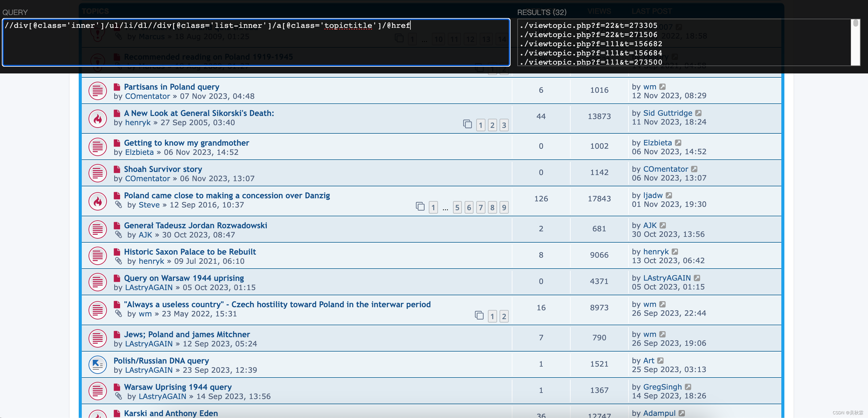The height and width of the screenshot is (418, 868).
Task: Go to last post by wm on 12 Nov 2023
Action: (662, 87)
